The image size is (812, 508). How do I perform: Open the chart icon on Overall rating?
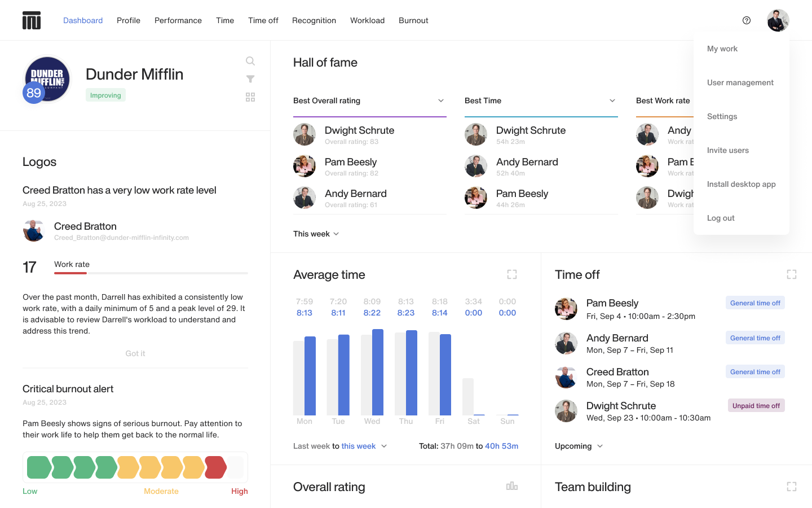coord(511,486)
